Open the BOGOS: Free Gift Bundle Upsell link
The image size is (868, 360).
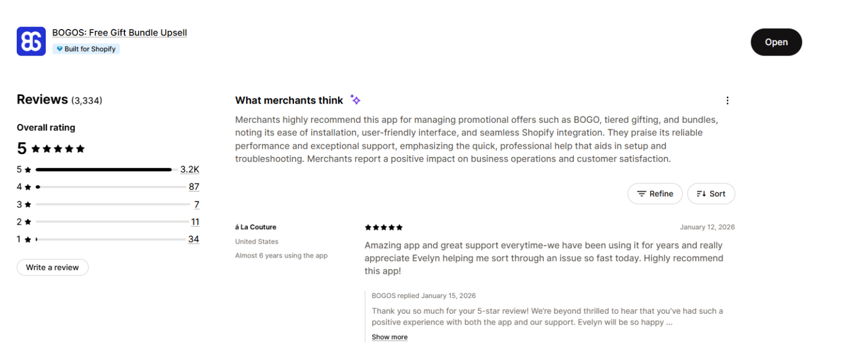pyautogui.click(x=119, y=32)
